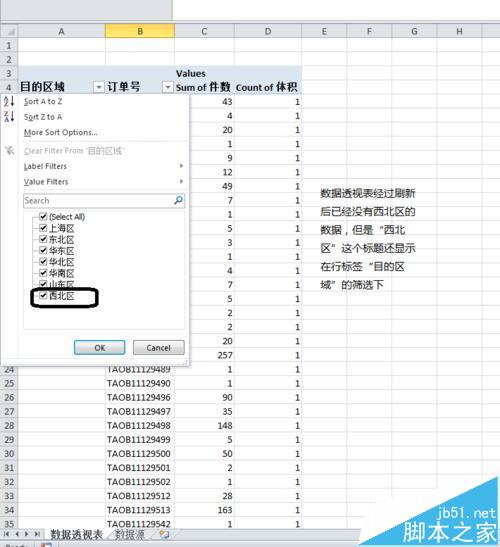Uncheck the 华南区 checkbox
500x547 pixels.
tap(43, 273)
